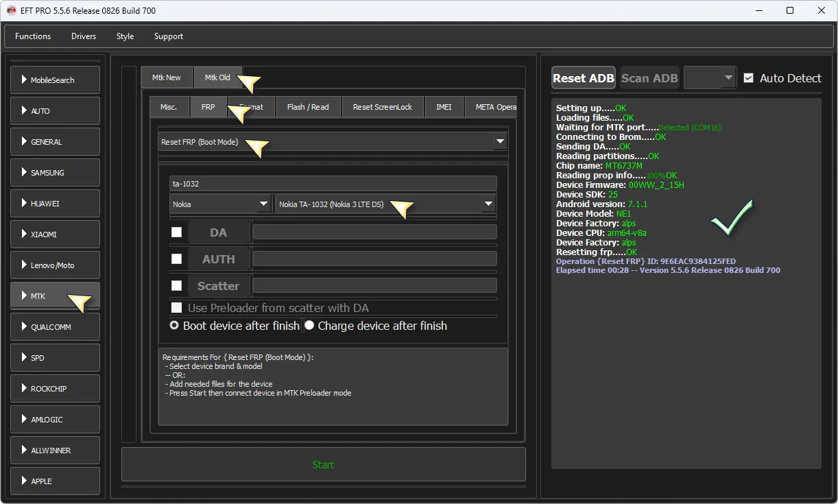Screen dimensions: 838x504
Task: Switch to the IMEI tab
Action: (x=444, y=107)
